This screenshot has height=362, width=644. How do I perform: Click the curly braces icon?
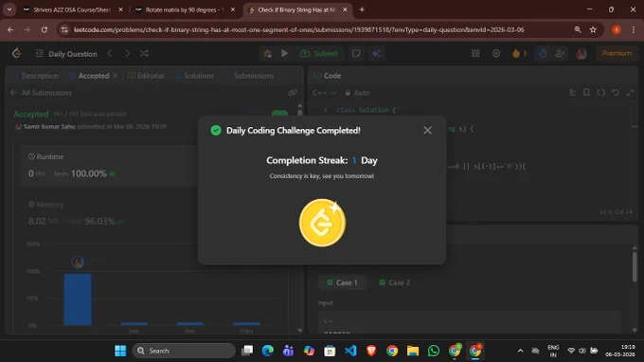[600, 93]
